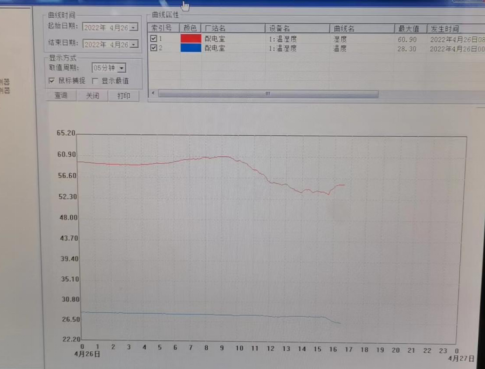Uncheck curve 1 checkbox in list
The image size is (485, 369).
[153, 39]
